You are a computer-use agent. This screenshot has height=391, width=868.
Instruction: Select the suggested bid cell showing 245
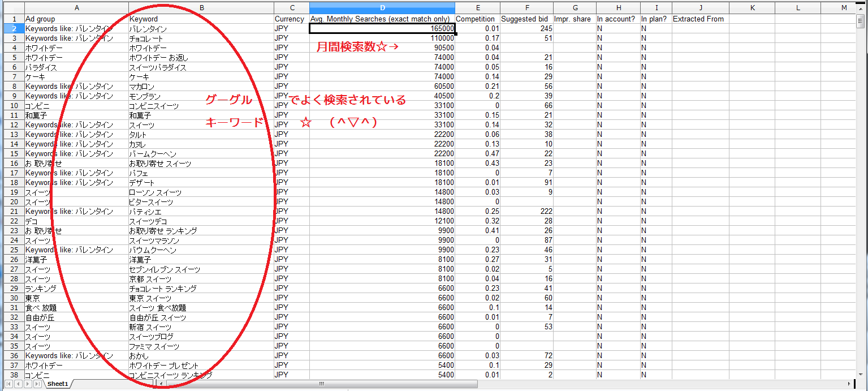(x=526, y=28)
